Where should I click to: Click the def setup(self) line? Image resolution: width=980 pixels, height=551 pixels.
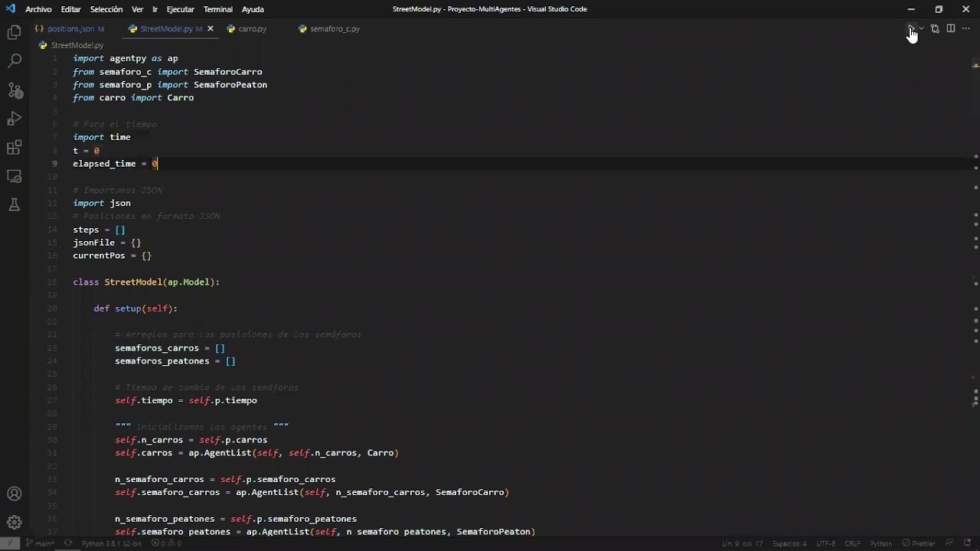click(x=136, y=308)
